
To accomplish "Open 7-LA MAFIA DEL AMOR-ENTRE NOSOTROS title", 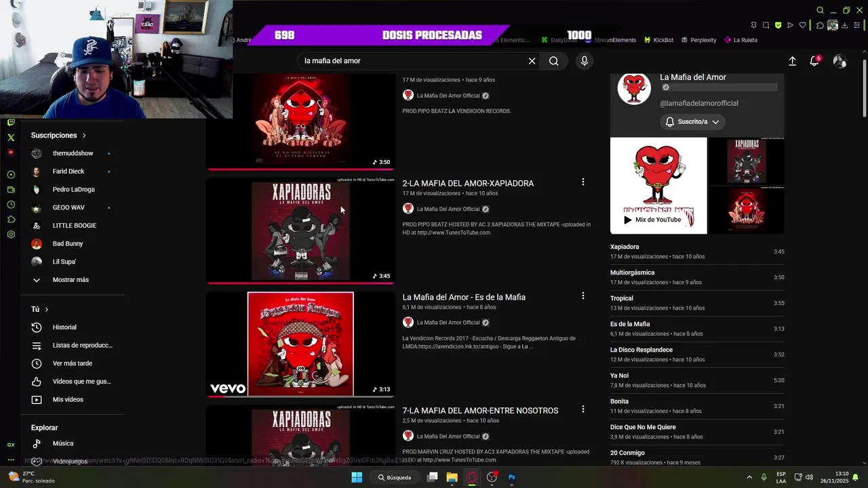I will pyautogui.click(x=480, y=411).
